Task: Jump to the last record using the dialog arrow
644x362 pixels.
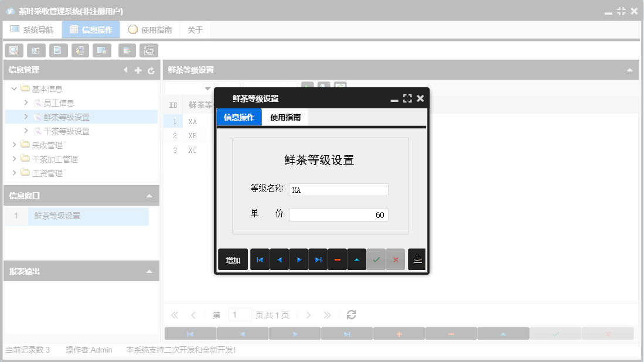Action: [x=318, y=259]
